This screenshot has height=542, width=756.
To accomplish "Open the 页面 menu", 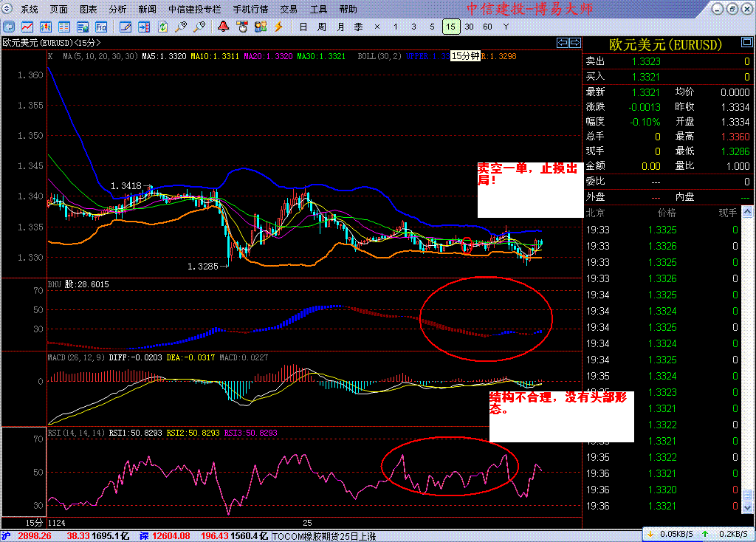I will tap(59, 9).
